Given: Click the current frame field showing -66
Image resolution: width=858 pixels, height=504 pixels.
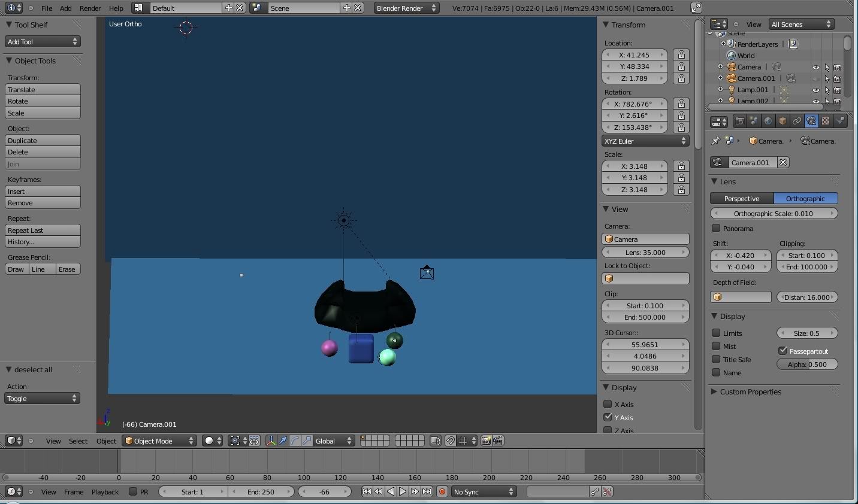Looking at the screenshot, I should pyautogui.click(x=324, y=491).
